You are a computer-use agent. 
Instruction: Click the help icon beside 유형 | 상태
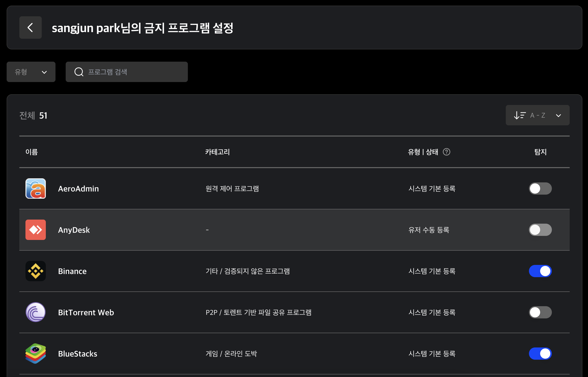[446, 152]
